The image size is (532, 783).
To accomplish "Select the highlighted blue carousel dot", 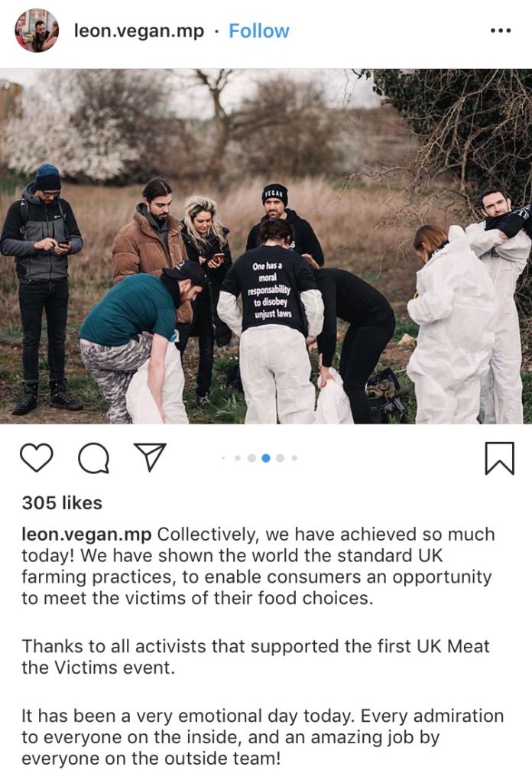I will tap(266, 458).
